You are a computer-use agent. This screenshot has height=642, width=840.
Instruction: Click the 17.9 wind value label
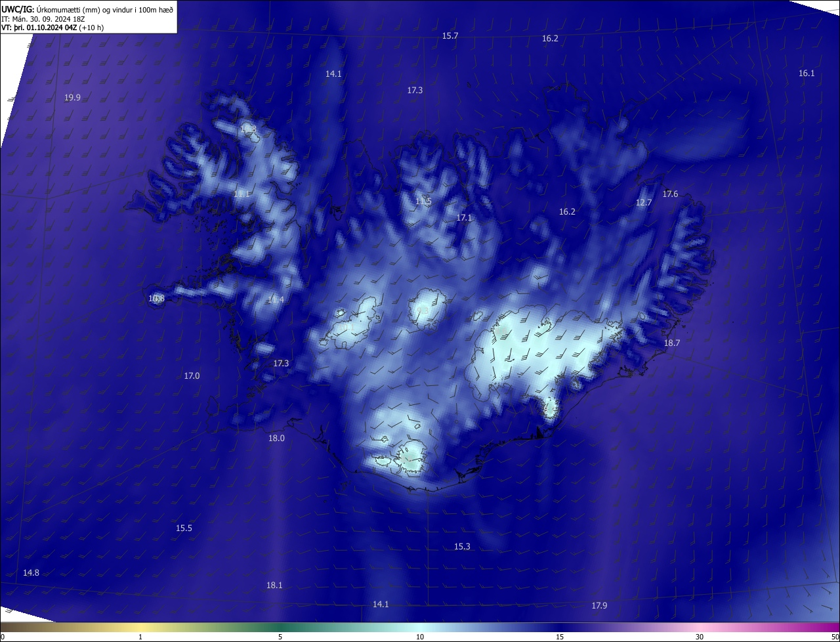599,606
